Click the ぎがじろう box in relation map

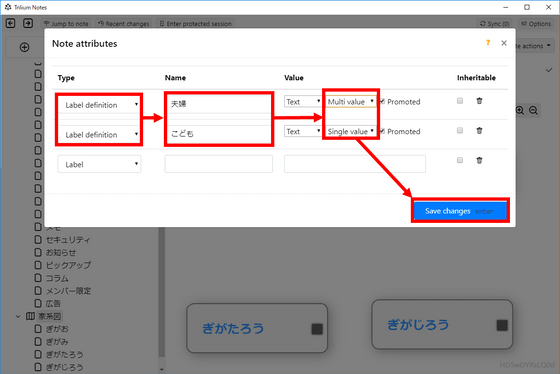(442, 324)
